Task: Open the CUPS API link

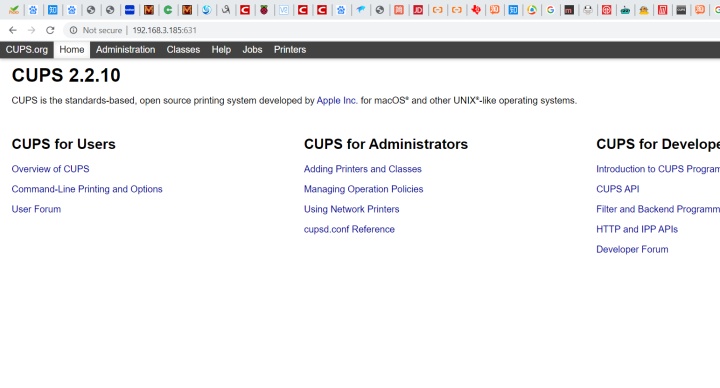Action: coord(618,189)
